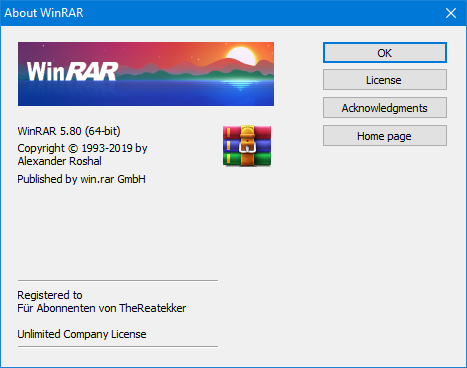
Task: Open the WinRAR Home page
Action: [385, 136]
